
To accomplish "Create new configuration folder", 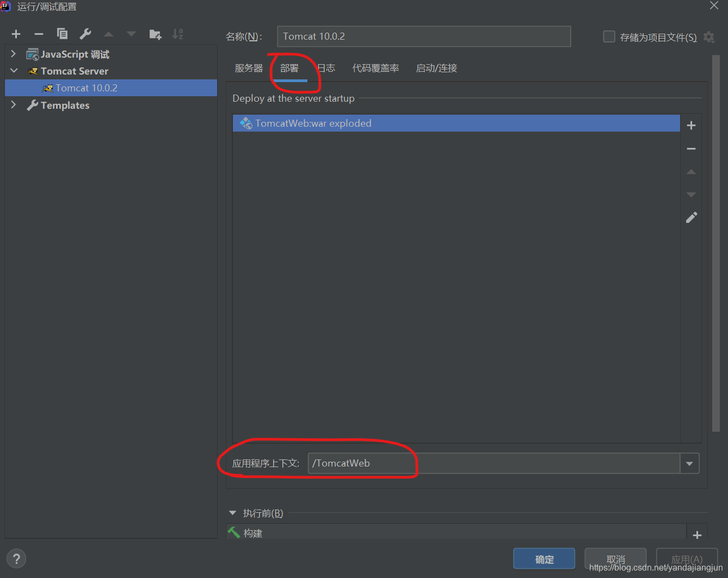I will coord(155,34).
